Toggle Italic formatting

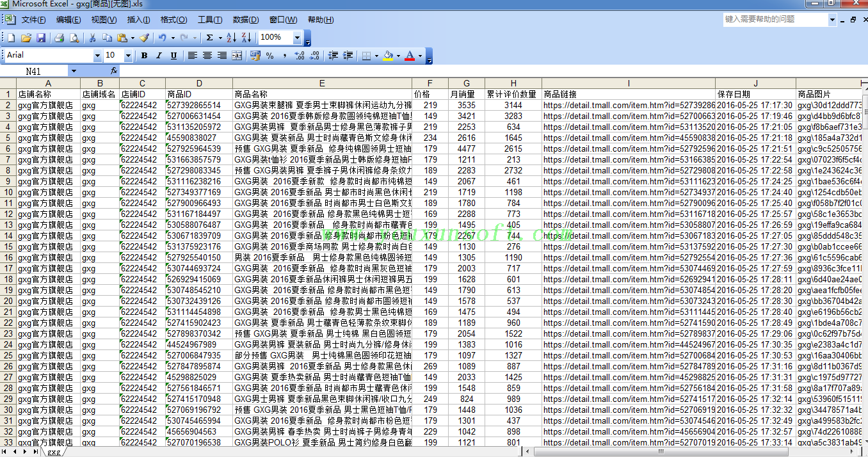coord(159,56)
